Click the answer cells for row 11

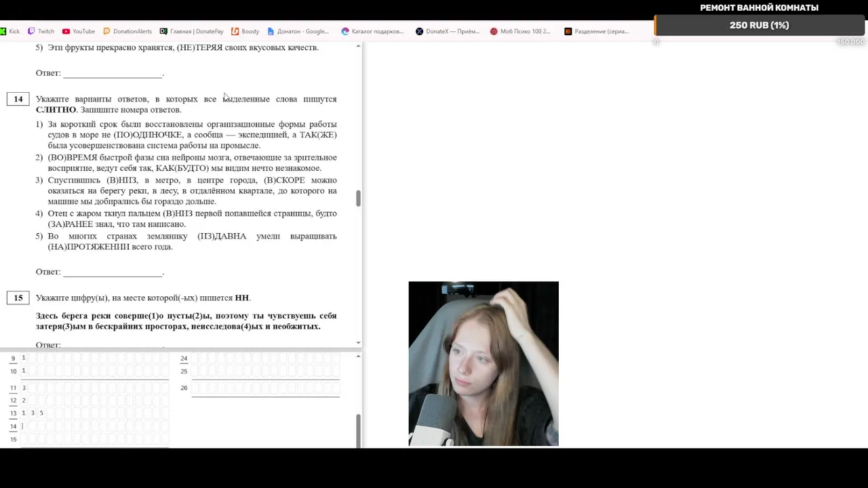point(94,388)
